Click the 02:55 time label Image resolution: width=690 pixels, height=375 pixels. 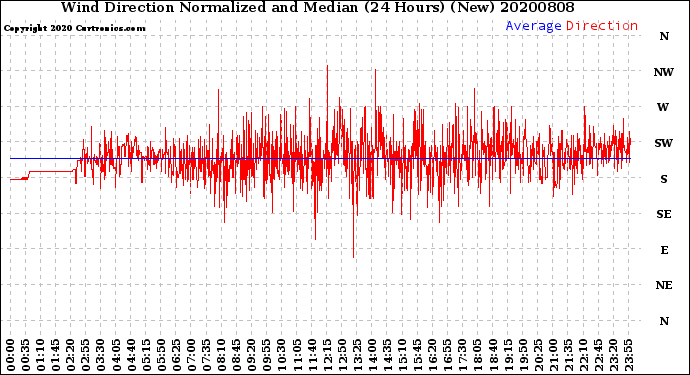pos(86,355)
